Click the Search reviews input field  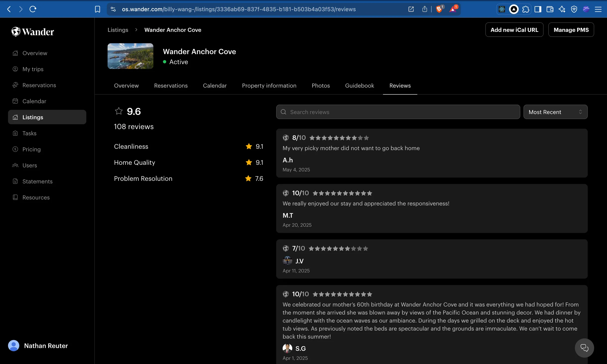(398, 112)
